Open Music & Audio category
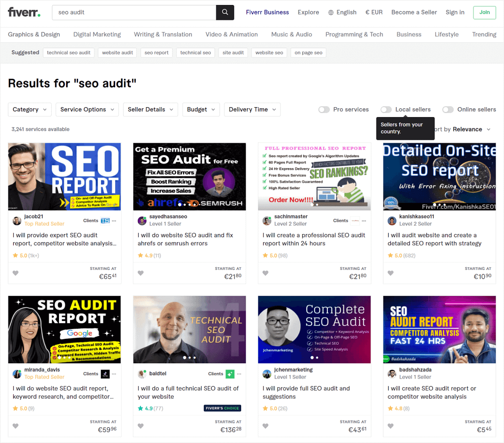The height and width of the screenshot is (443, 504). (291, 34)
